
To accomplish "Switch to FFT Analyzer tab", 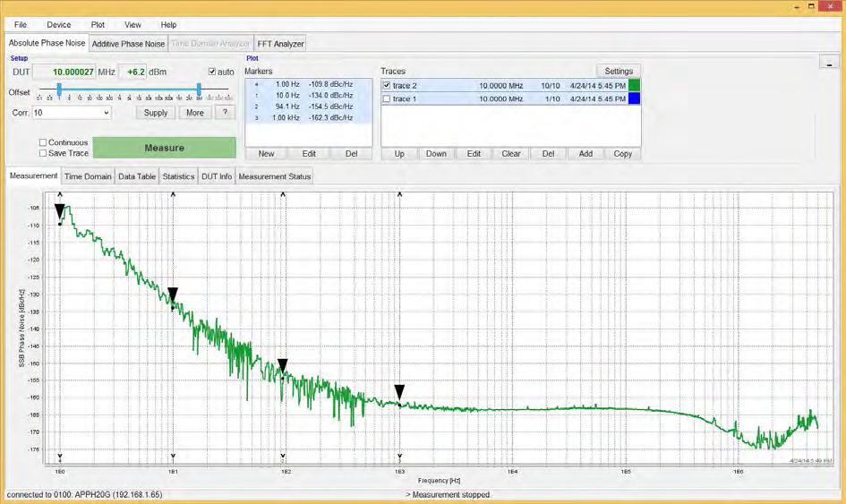I will [x=280, y=44].
